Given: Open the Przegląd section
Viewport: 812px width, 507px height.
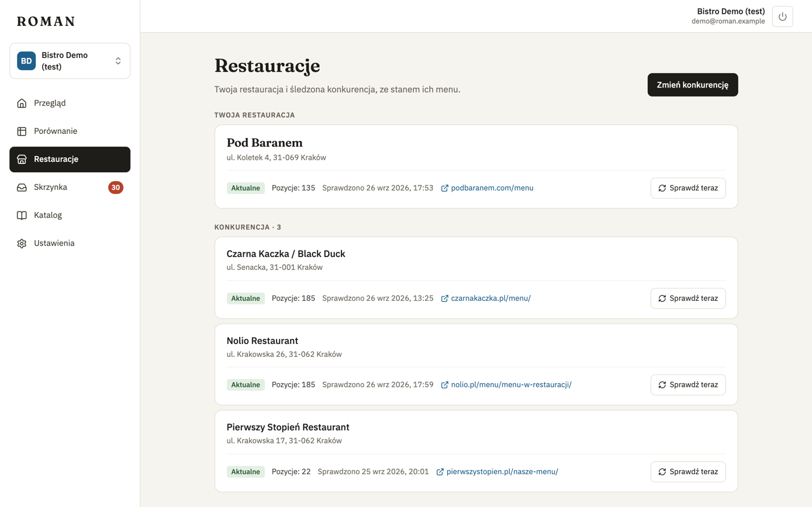Looking at the screenshot, I should 70,103.
